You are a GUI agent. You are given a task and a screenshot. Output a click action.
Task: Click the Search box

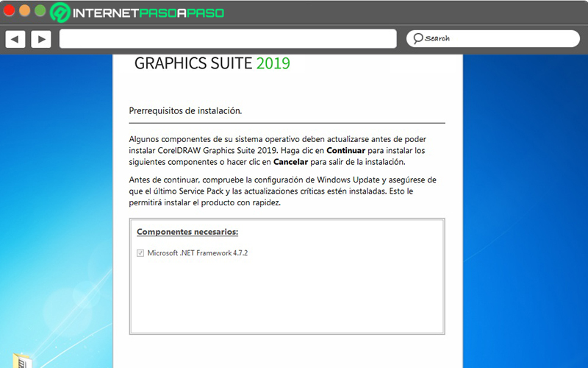click(492, 39)
